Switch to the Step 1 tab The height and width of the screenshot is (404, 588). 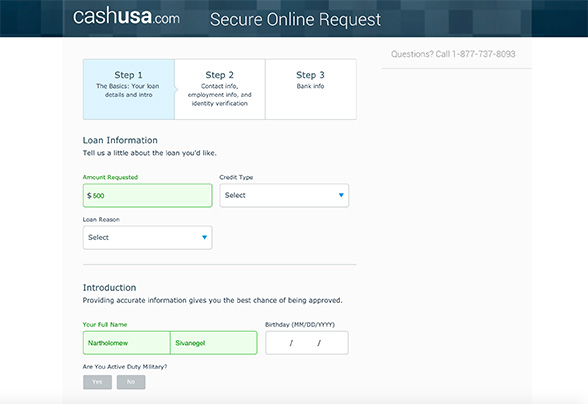pyautogui.click(x=129, y=89)
